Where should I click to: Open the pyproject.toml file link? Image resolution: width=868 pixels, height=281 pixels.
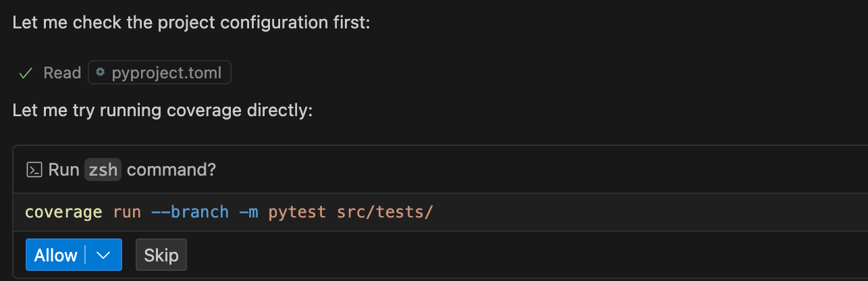coord(166,73)
